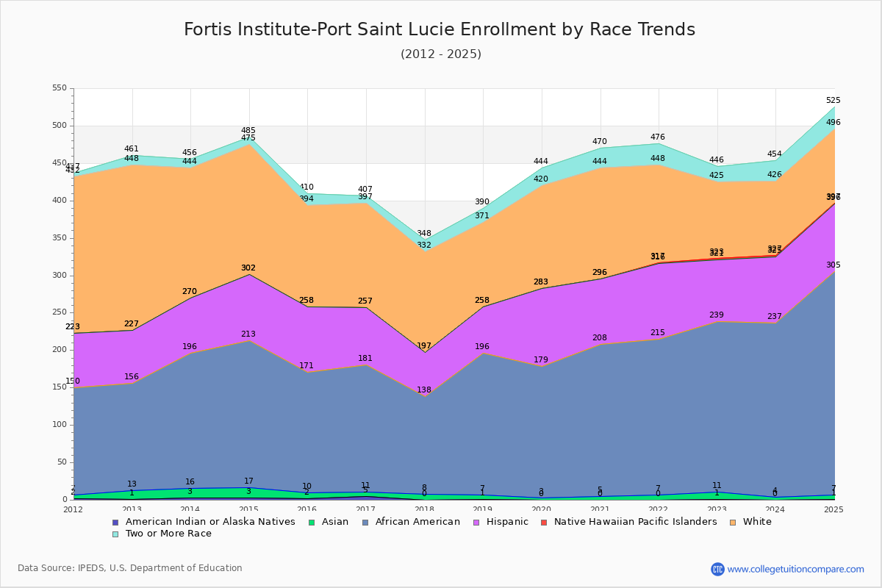This screenshot has width=882, height=588.
Task: Click the green Asian legend color marker
Action: coord(311,522)
